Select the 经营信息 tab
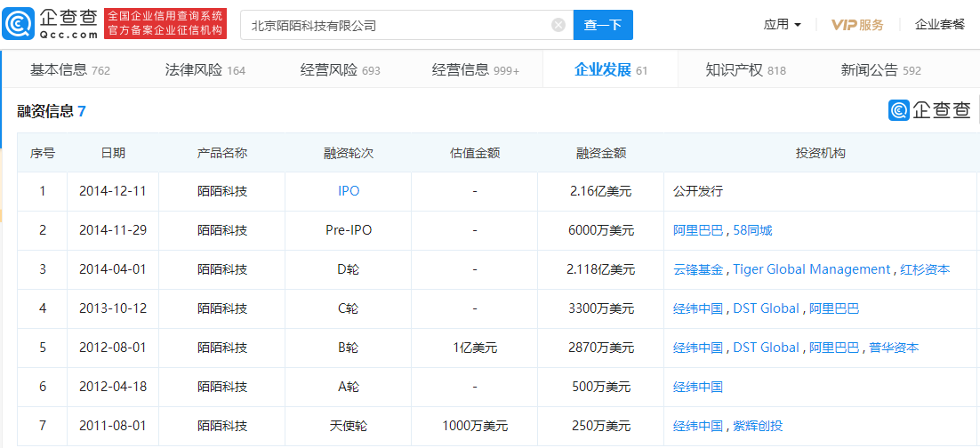The height and width of the screenshot is (448, 980). [475, 70]
